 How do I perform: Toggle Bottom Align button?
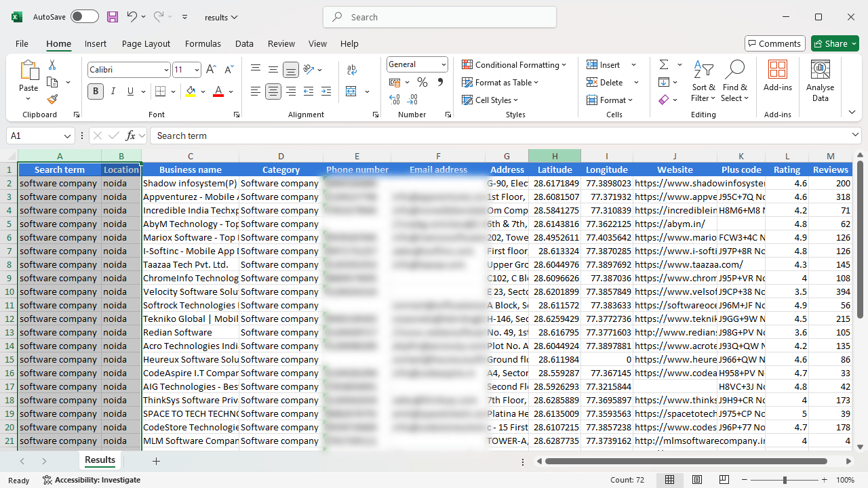point(291,69)
